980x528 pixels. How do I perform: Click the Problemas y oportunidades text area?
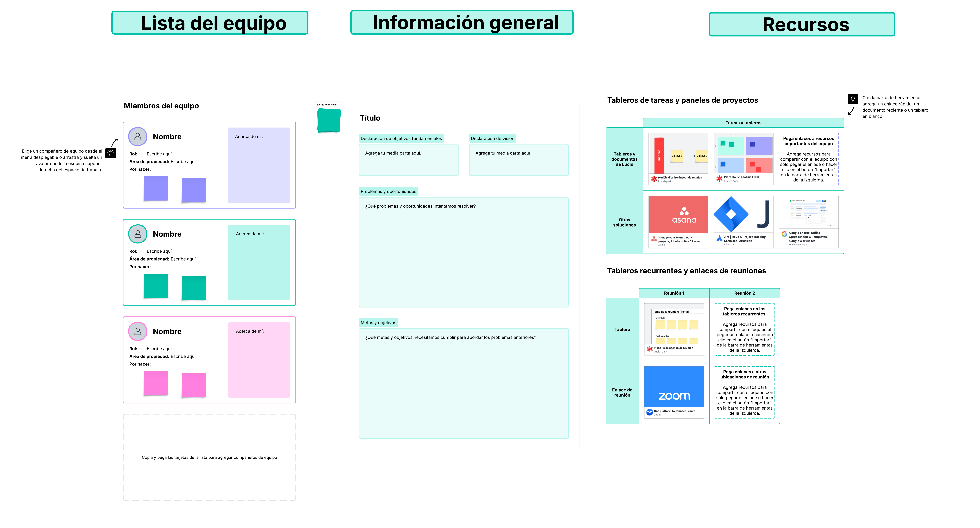(x=464, y=252)
